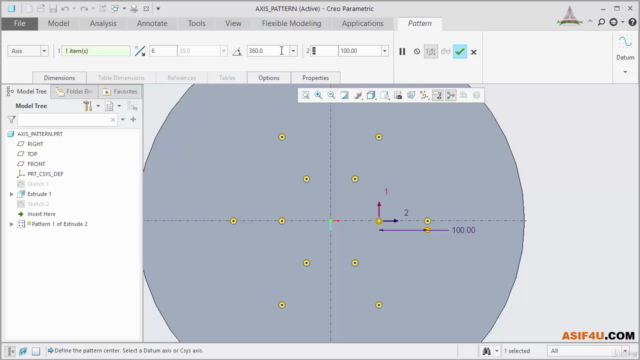Click the find binoculars icon in status bar
This screenshot has height=360, width=640.
[487, 351]
